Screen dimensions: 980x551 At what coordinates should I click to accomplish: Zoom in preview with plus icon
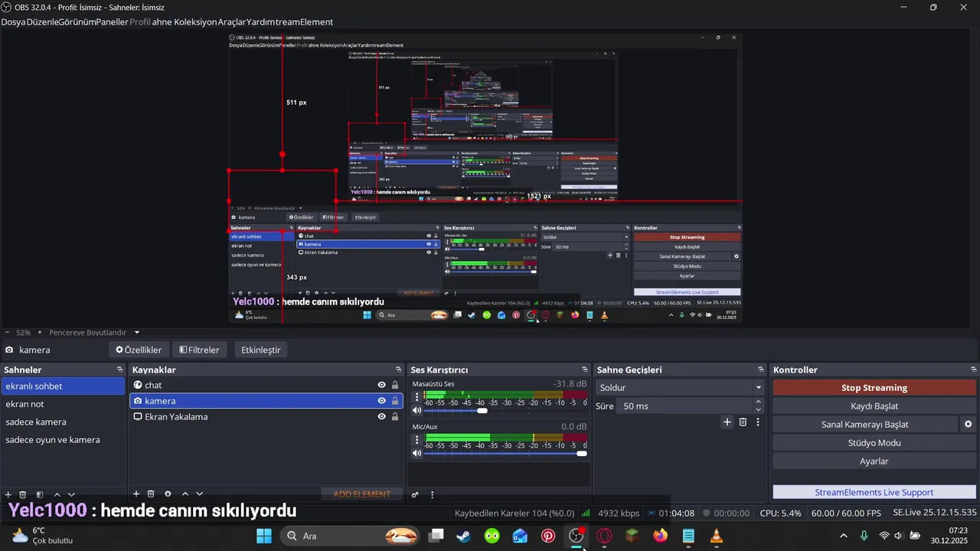[40, 332]
